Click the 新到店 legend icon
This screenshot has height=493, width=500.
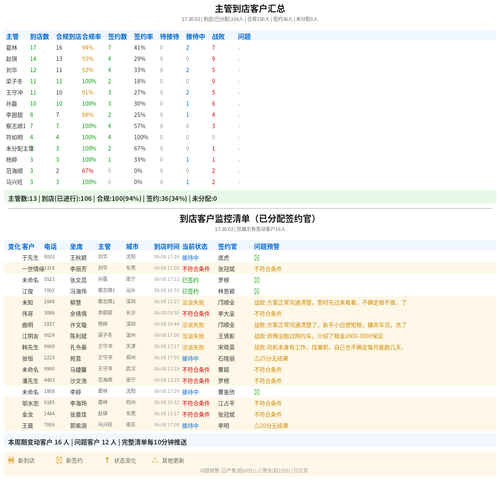click(x=11, y=460)
